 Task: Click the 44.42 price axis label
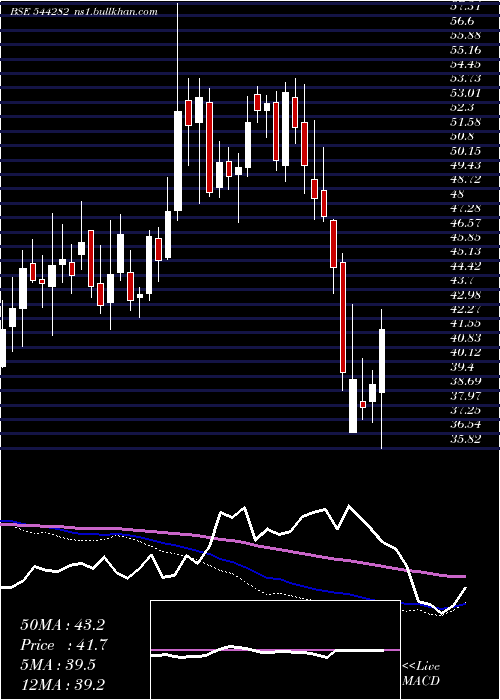465,266
